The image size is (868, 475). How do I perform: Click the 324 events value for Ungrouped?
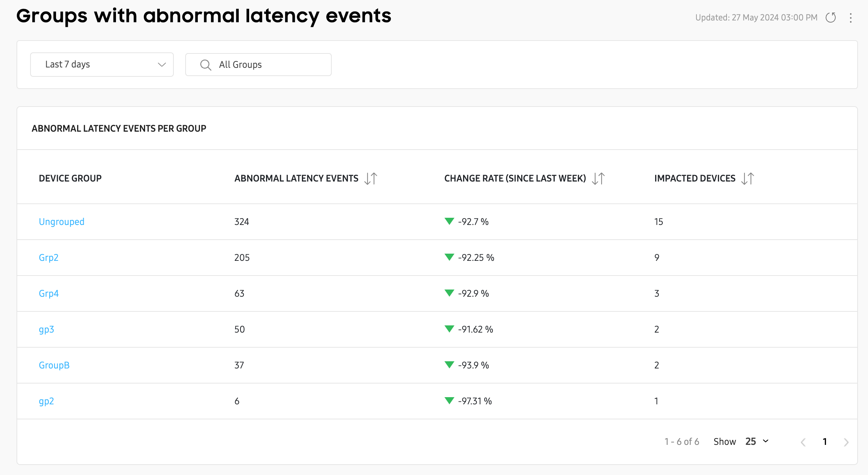click(242, 222)
